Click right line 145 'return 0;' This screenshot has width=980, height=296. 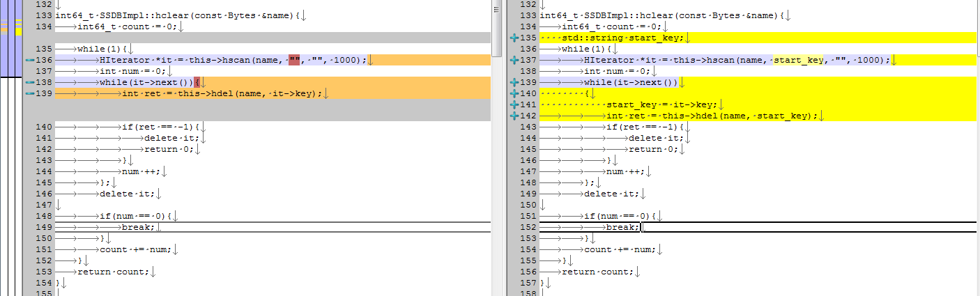[x=654, y=149]
